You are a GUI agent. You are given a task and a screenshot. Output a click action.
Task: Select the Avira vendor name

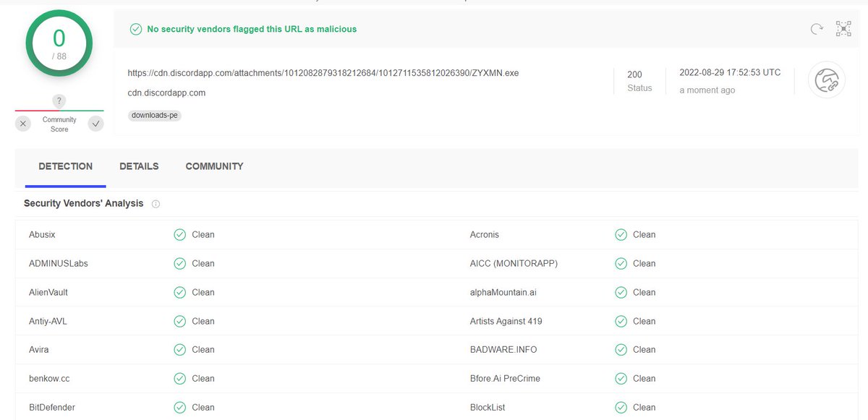click(x=39, y=349)
